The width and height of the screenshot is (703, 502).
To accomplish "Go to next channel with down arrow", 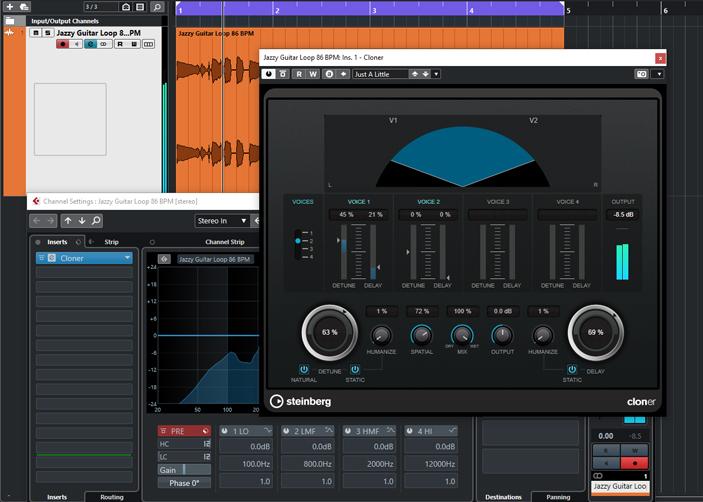I will [x=82, y=221].
